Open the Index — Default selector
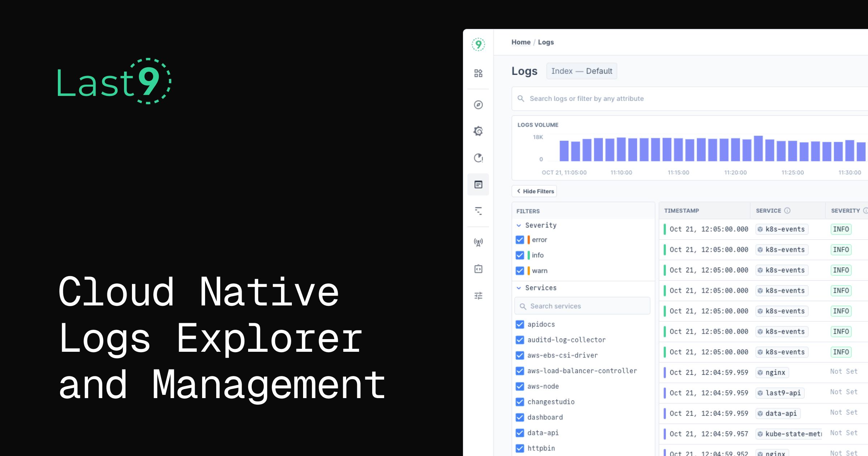 (x=582, y=71)
